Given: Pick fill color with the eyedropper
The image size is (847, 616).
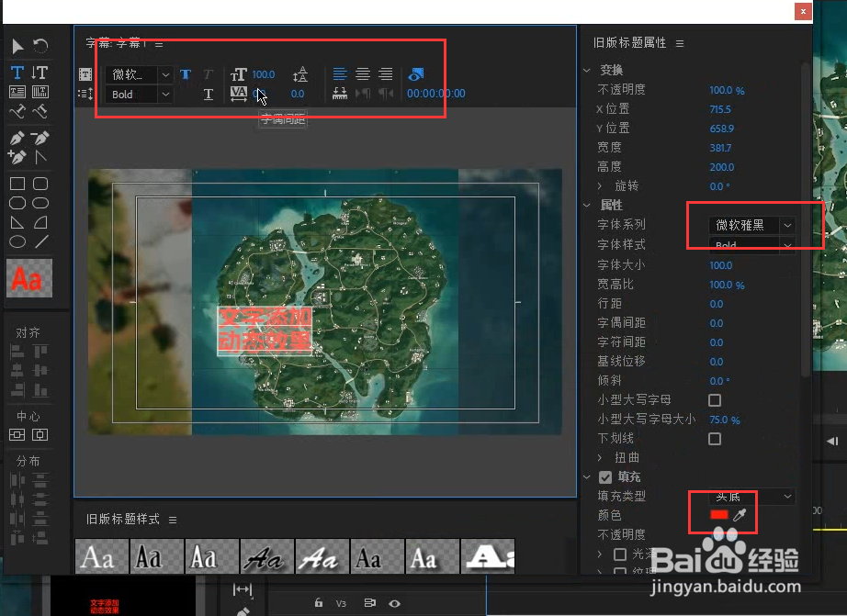Looking at the screenshot, I should click(740, 515).
